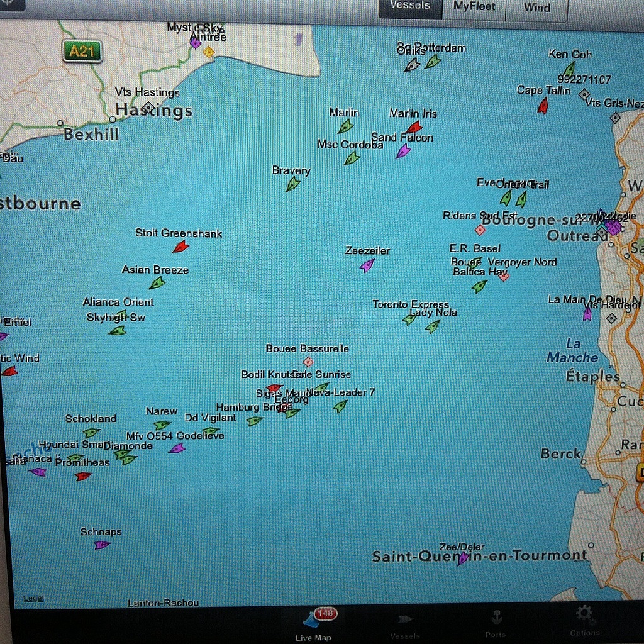
Task: Select the Stolt Greenshank red ship marker
Action: coord(180,247)
